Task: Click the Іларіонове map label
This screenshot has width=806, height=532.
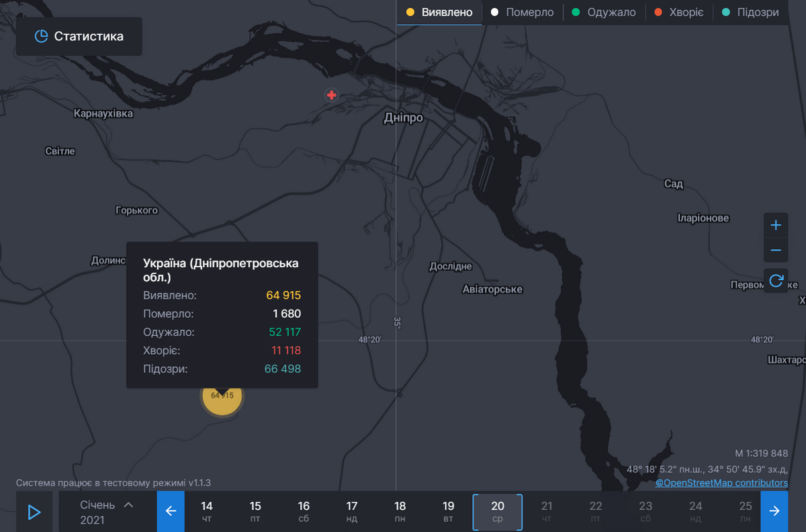Action: 703,218
